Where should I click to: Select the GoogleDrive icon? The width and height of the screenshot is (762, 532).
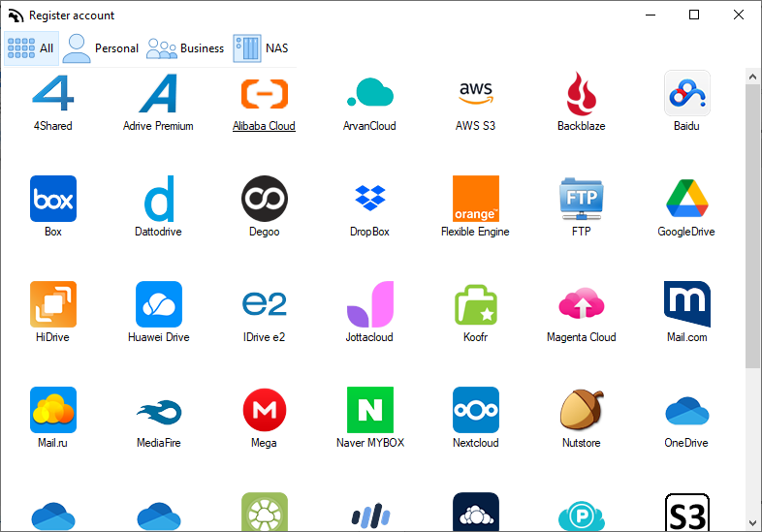coord(686,199)
